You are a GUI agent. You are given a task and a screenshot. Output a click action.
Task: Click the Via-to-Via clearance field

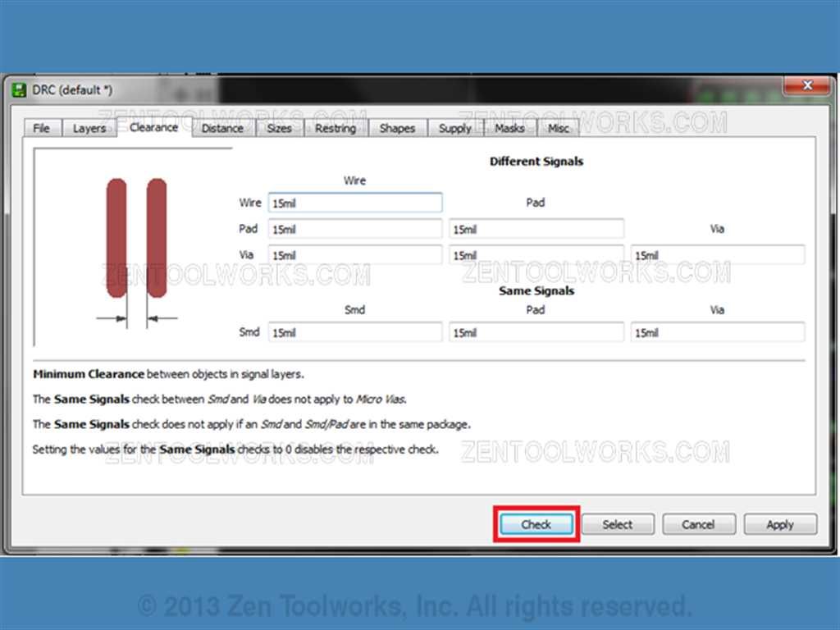coord(718,255)
